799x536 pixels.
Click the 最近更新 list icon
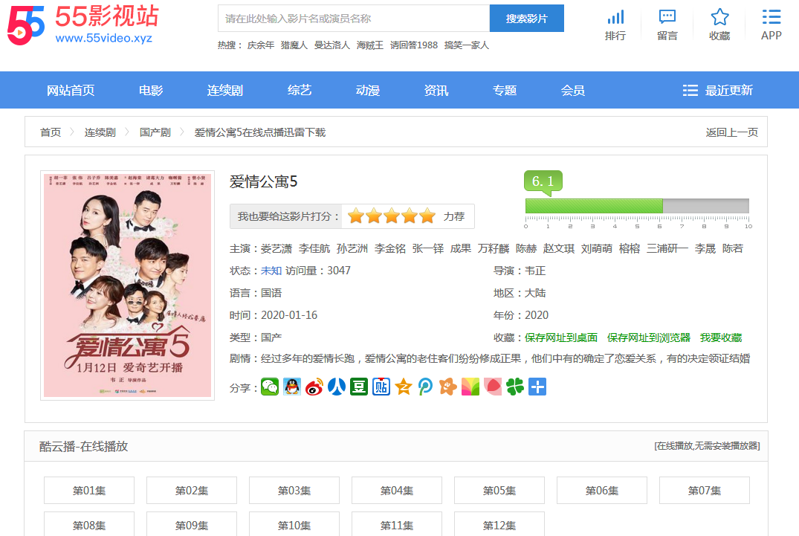point(690,90)
